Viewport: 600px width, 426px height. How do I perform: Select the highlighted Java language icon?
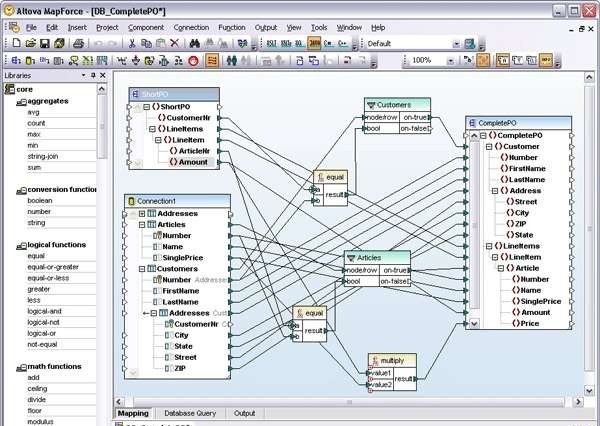[314, 44]
